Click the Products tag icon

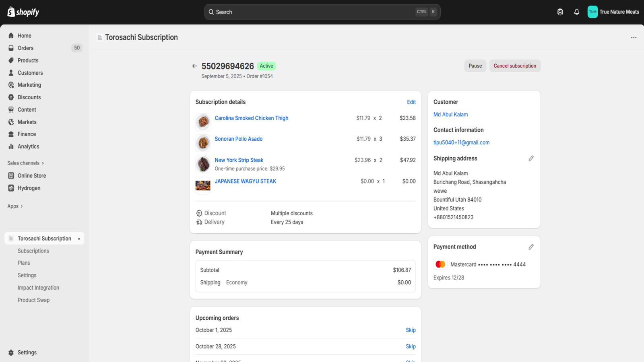coord(11,60)
